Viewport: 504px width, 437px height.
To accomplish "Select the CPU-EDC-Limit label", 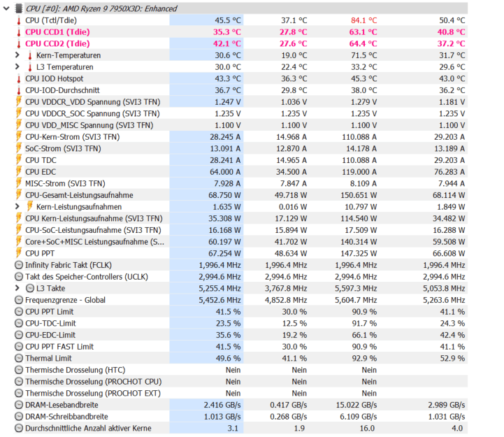I will (50, 335).
